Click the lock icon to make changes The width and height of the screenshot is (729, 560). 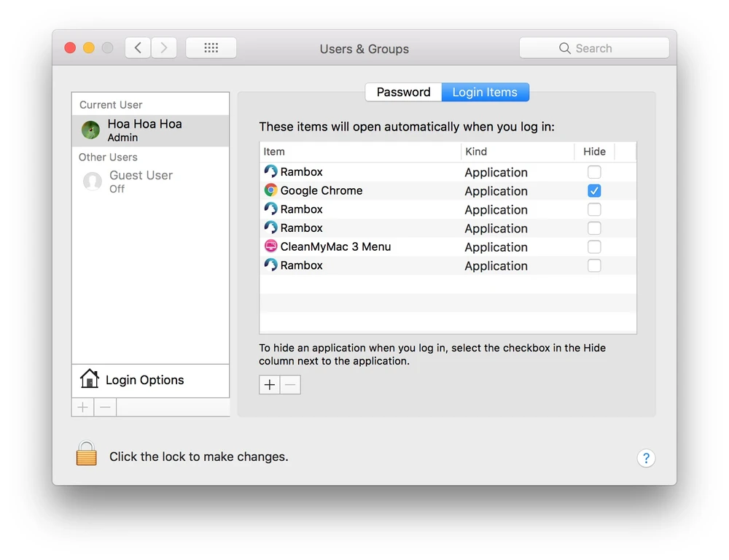pos(87,454)
